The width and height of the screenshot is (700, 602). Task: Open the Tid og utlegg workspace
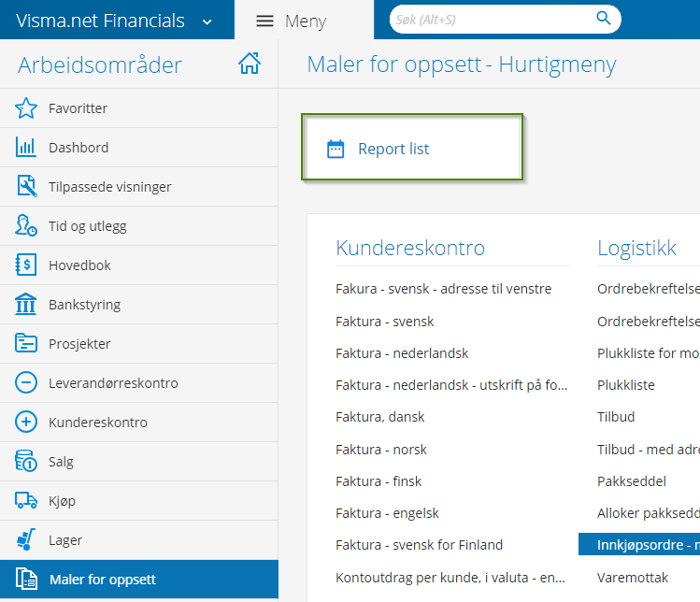(x=87, y=226)
